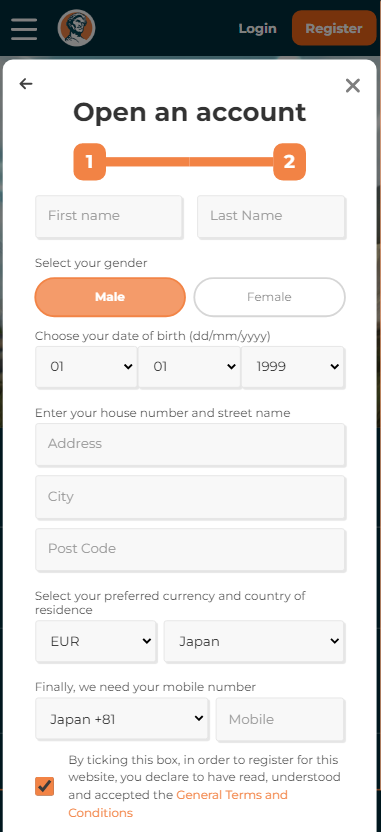This screenshot has height=832, width=381.
Task: Choose Female gender option
Action: tap(270, 297)
